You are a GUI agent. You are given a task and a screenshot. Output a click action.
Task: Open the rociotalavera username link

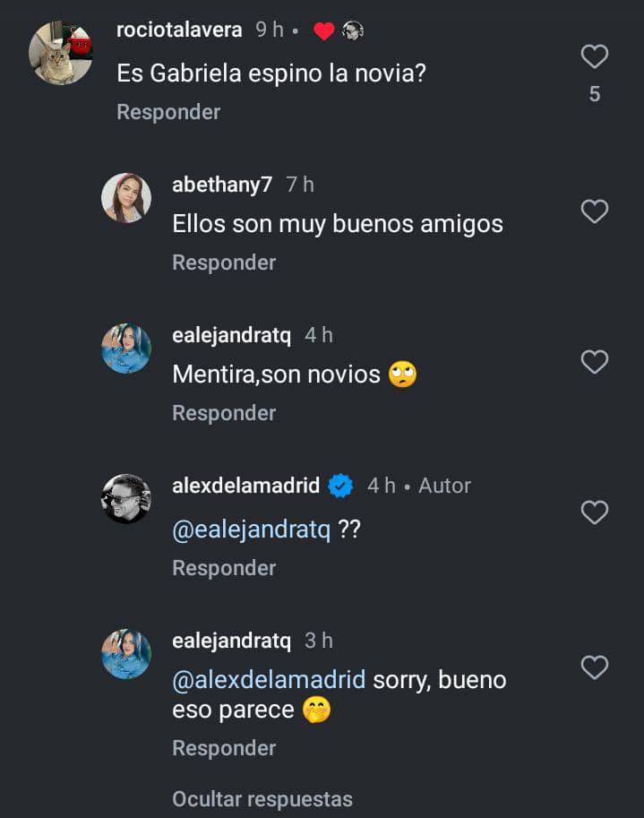pyautogui.click(x=179, y=30)
